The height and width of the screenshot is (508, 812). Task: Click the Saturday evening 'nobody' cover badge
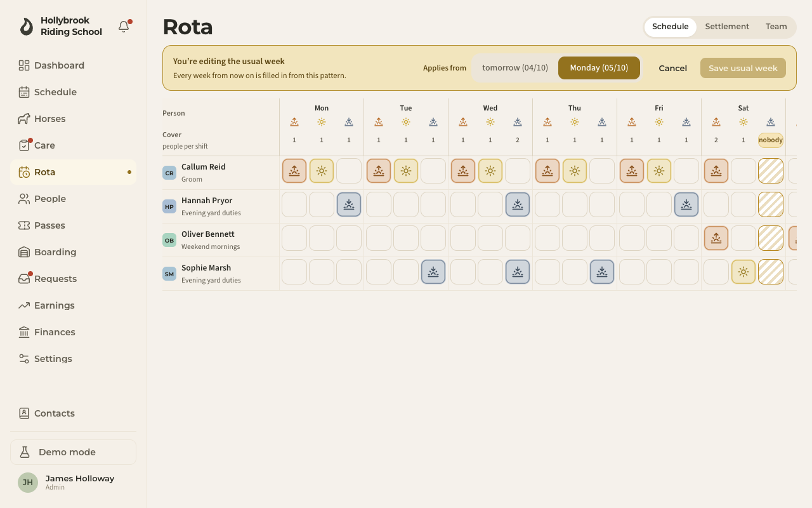(771, 140)
